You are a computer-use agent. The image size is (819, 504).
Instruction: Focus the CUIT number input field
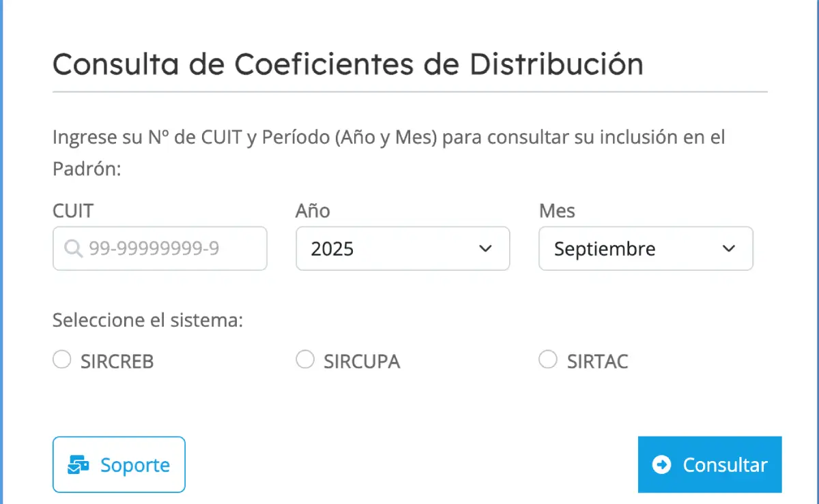[171, 249]
